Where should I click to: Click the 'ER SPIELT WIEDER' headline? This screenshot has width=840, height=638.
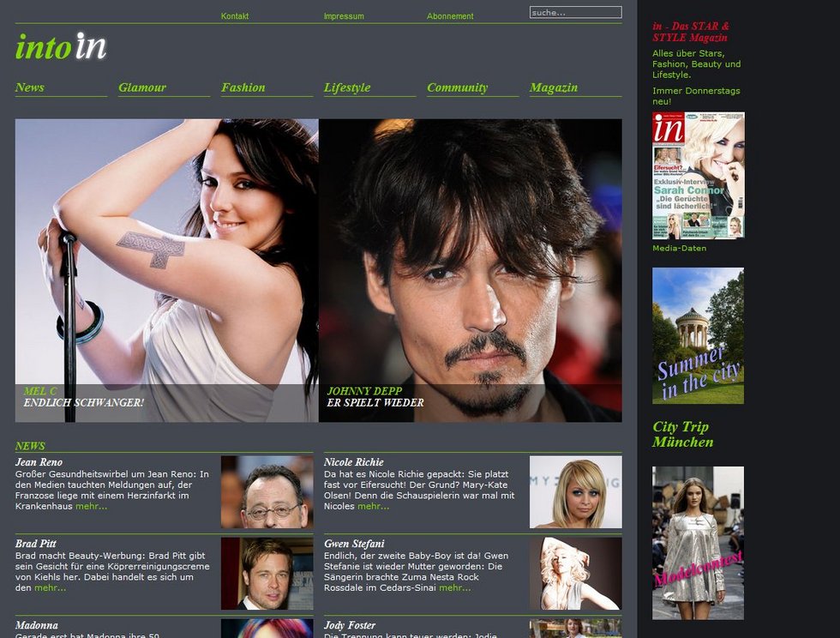point(375,403)
